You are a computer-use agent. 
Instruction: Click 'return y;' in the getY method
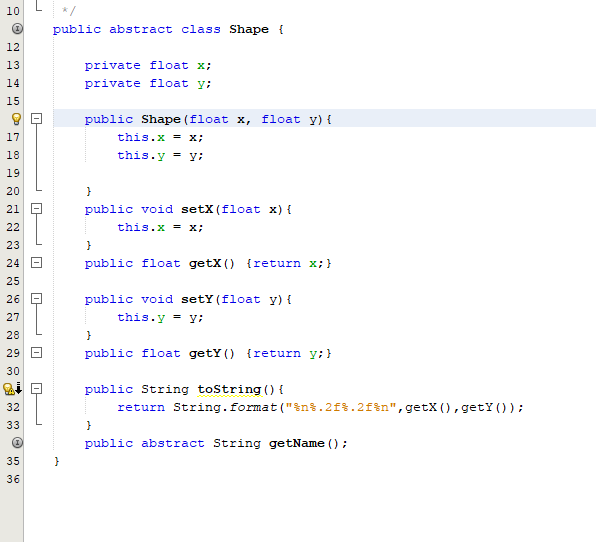(288, 353)
